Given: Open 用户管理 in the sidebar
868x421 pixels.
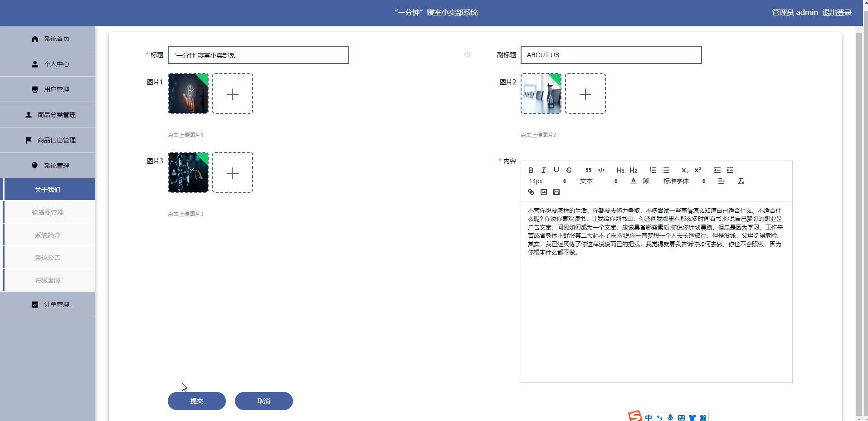Looking at the screenshot, I should coord(48,89).
